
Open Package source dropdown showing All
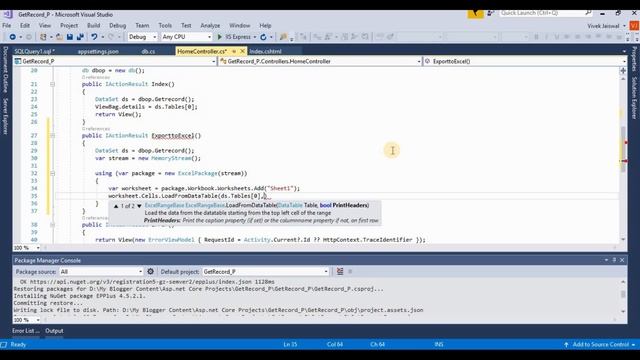pyautogui.click(x=101, y=271)
